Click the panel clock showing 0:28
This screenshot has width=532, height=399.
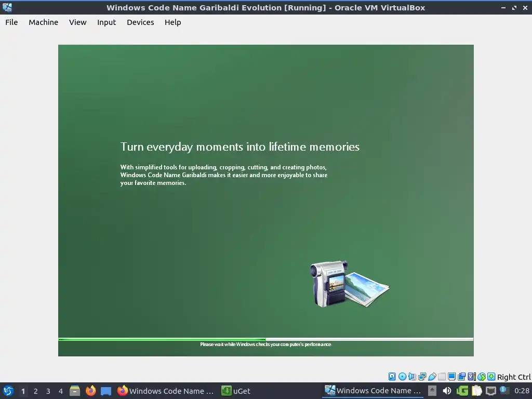click(x=522, y=391)
